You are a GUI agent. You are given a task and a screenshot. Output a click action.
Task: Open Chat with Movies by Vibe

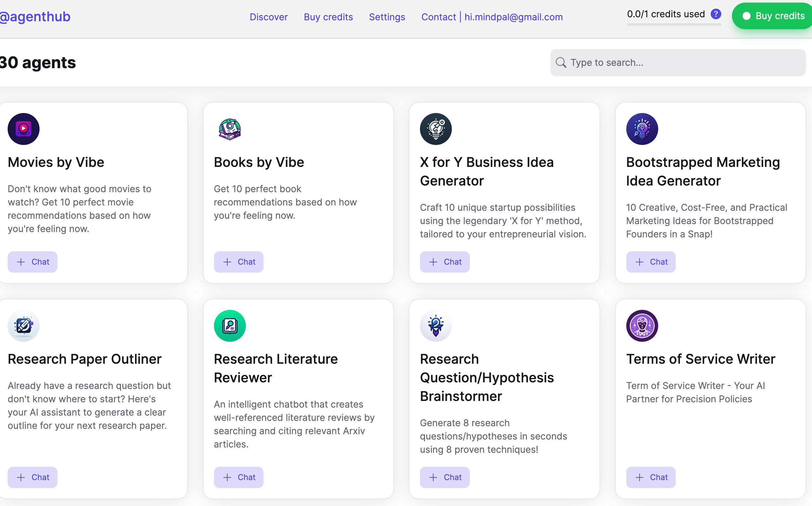[x=33, y=262]
